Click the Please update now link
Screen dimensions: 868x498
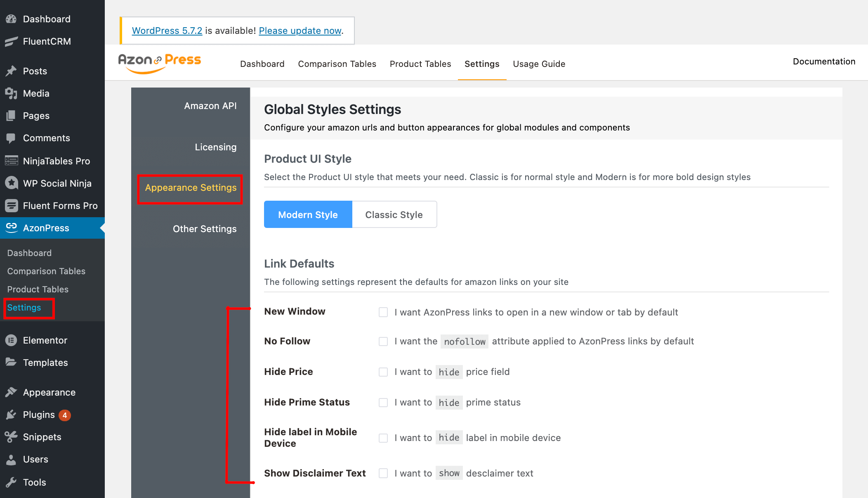[x=300, y=31]
